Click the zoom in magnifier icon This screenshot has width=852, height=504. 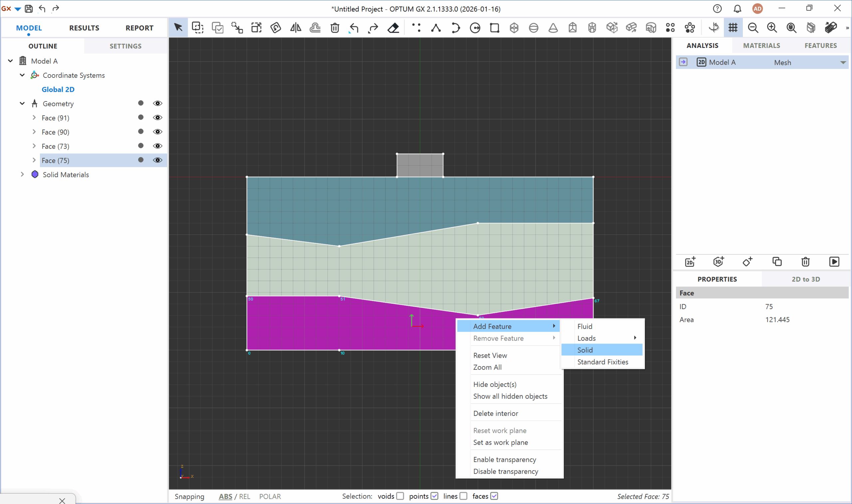[772, 28]
